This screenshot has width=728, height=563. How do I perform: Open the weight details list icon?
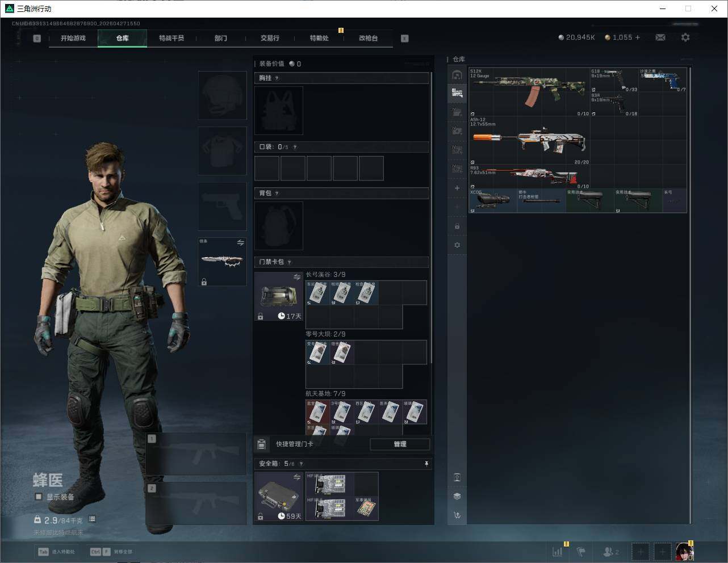[x=92, y=519]
